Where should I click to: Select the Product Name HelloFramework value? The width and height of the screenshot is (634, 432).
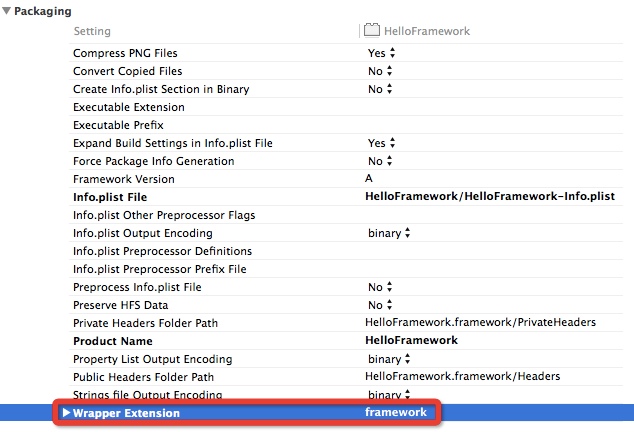pos(411,341)
